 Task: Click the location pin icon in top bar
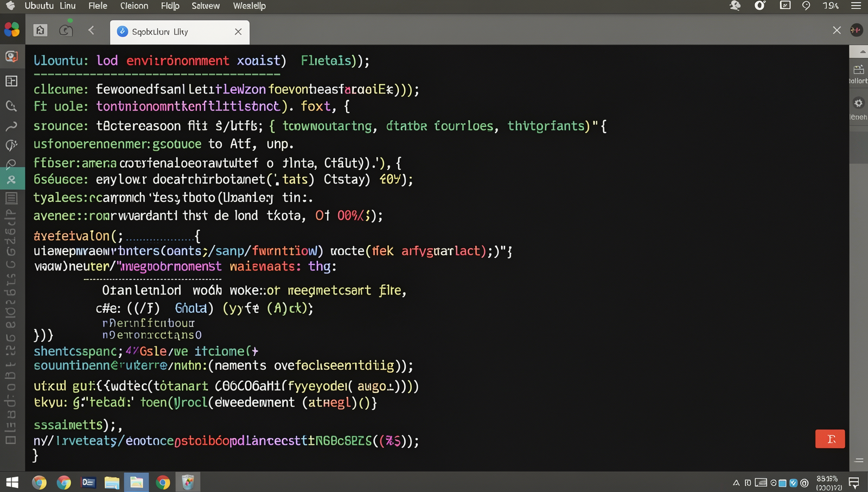[806, 5]
